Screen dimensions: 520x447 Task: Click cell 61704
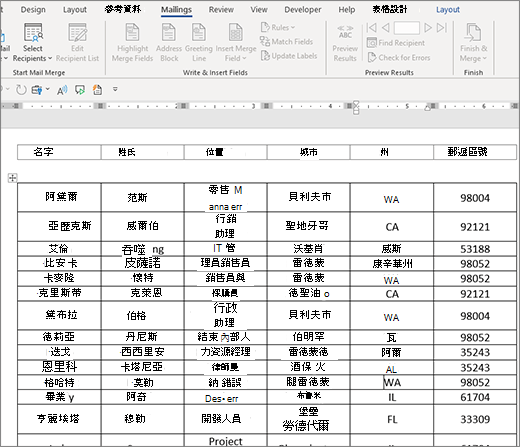coord(475,397)
